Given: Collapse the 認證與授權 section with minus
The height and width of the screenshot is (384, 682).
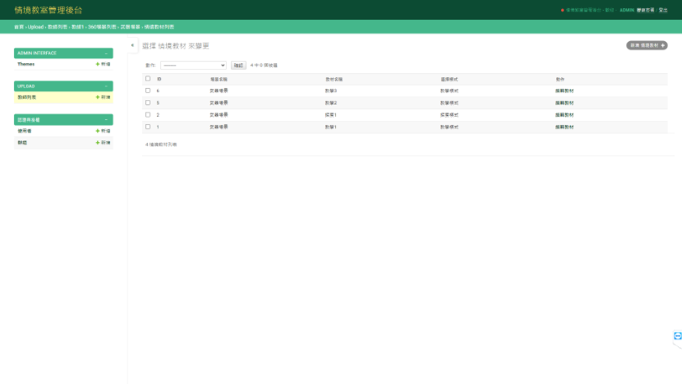Looking at the screenshot, I should click(x=106, y=120).
